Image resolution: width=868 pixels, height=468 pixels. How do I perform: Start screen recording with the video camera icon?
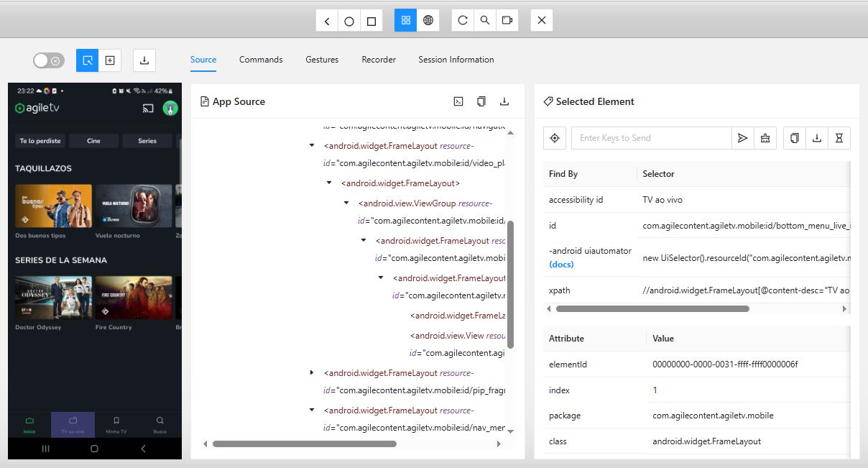click(x=507, y=21)
